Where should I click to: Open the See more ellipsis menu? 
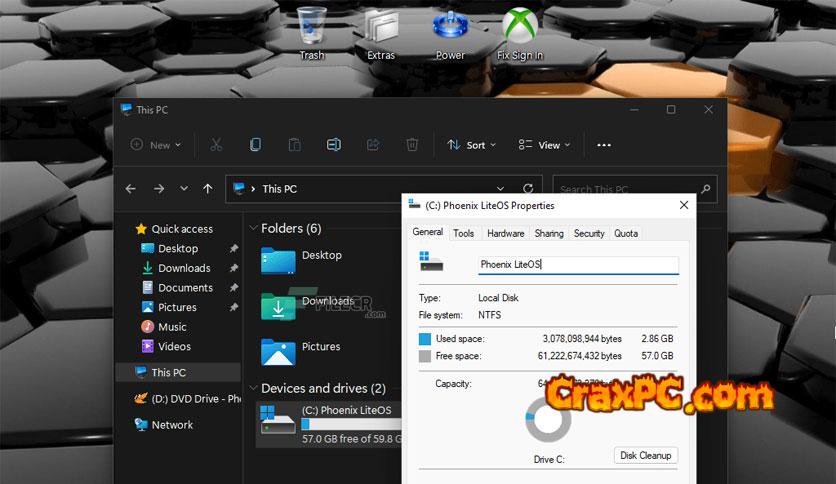pos(603,145)
